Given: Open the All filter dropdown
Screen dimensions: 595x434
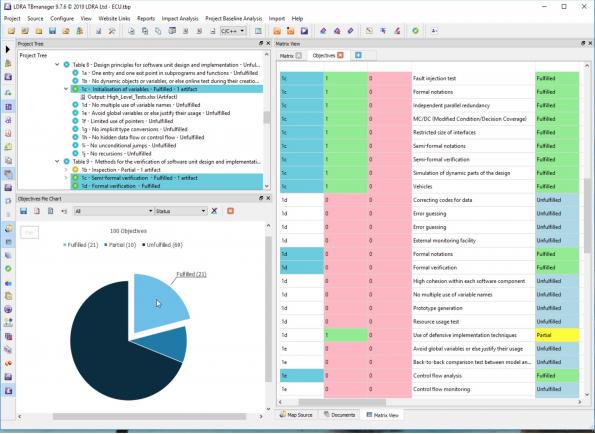Looking at the screenshot, I should [113, 211].
